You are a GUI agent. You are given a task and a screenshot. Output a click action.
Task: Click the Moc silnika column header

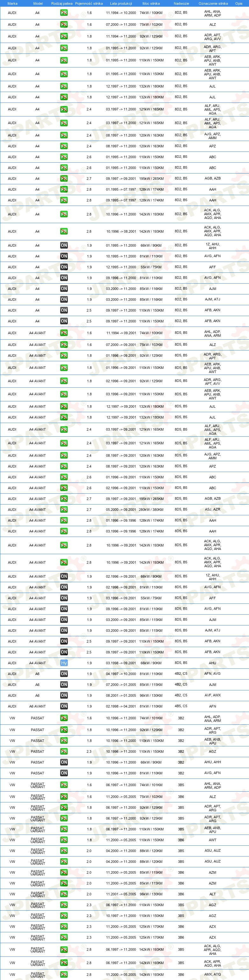point(151,4)
